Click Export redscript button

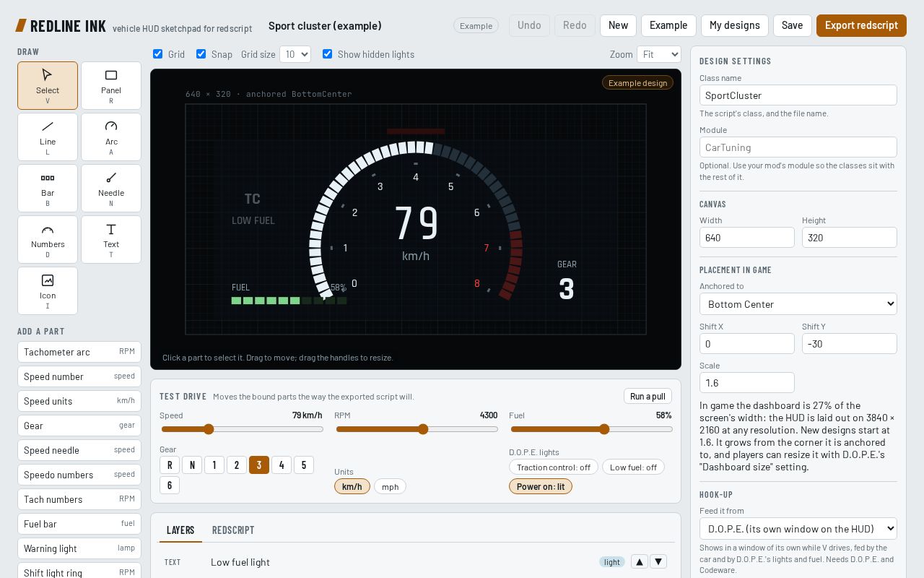pyautogui.click(x=861, y=25)
